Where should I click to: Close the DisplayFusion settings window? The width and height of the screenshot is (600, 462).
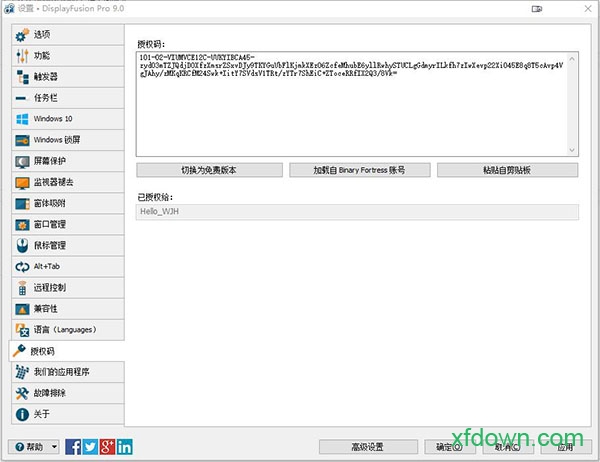point(588,8)
